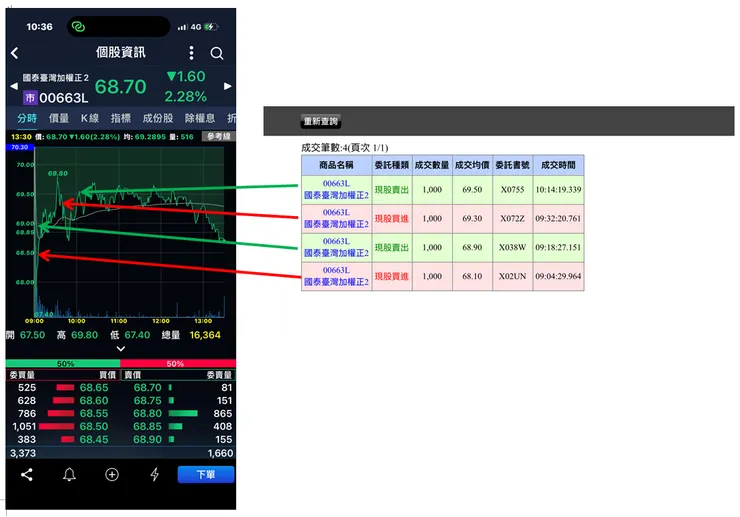Tap total volume 16,364 value
Image resolution: width=740 pixels, height=517 pixels.
[205, 335]
